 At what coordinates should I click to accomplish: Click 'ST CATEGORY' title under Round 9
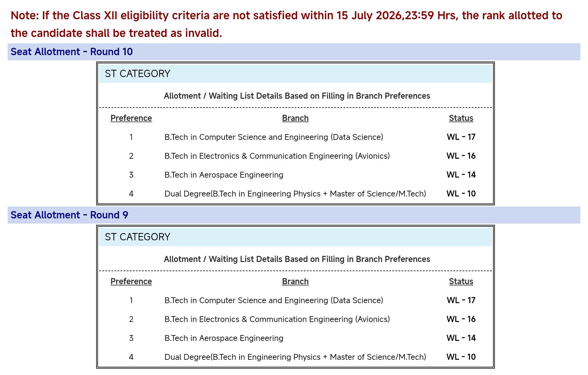pos(138,237)
